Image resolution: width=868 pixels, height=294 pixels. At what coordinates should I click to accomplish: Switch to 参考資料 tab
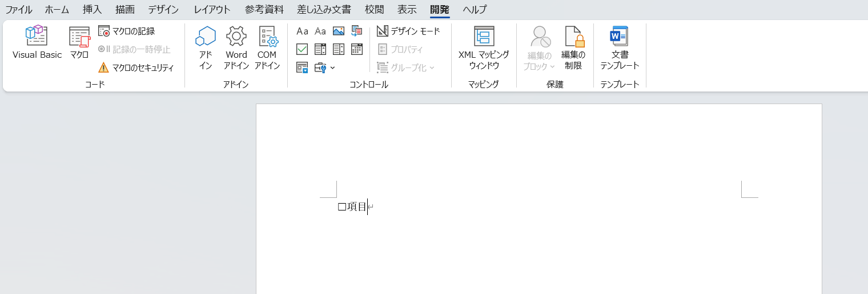point(264,10)
